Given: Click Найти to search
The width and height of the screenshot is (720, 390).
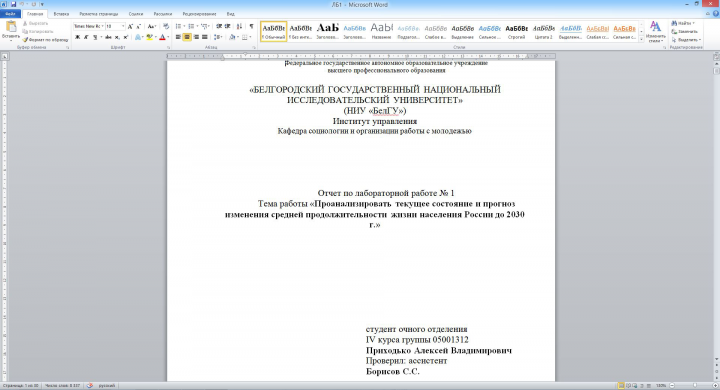Looking at the screenshot, I should [683, 23].
